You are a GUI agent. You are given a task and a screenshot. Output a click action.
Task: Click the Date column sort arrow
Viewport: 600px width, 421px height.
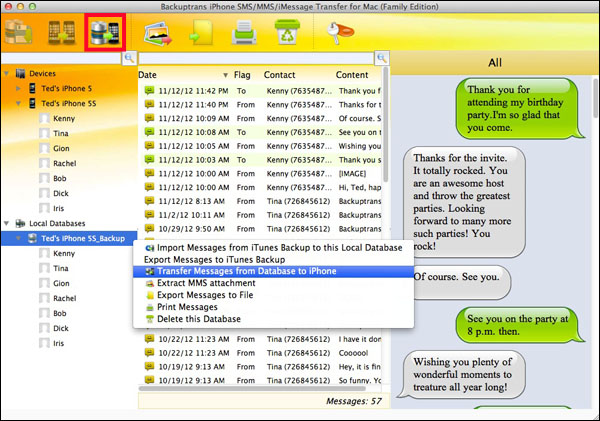tap(225, 75)
